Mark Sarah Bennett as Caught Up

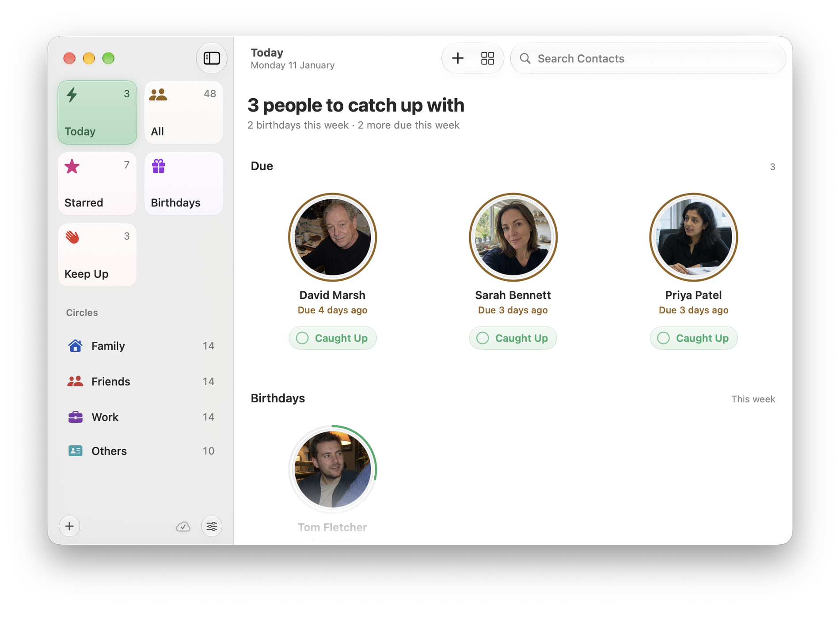(x=513, y=338)
